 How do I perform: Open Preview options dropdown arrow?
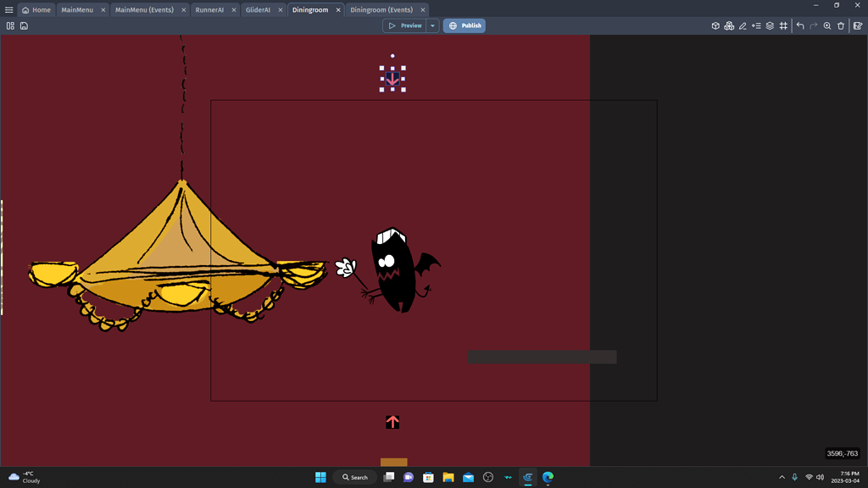click(x=432, y=25)
